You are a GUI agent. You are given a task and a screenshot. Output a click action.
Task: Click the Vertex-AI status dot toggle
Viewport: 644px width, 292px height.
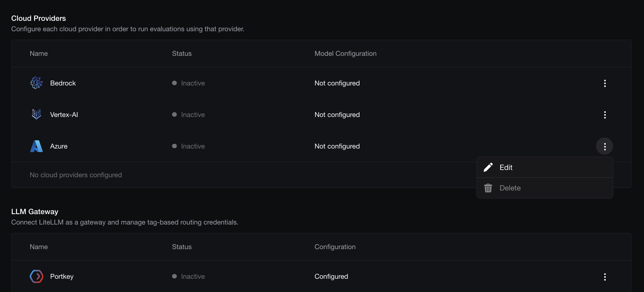(x=174, y=114)
